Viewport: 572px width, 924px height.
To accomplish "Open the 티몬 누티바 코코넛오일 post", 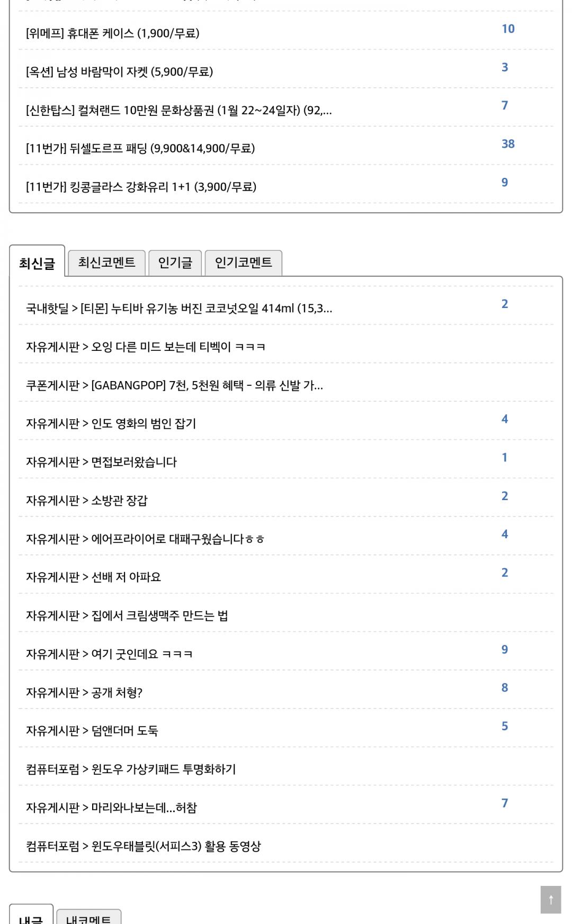I will click(x=179, y=309).
